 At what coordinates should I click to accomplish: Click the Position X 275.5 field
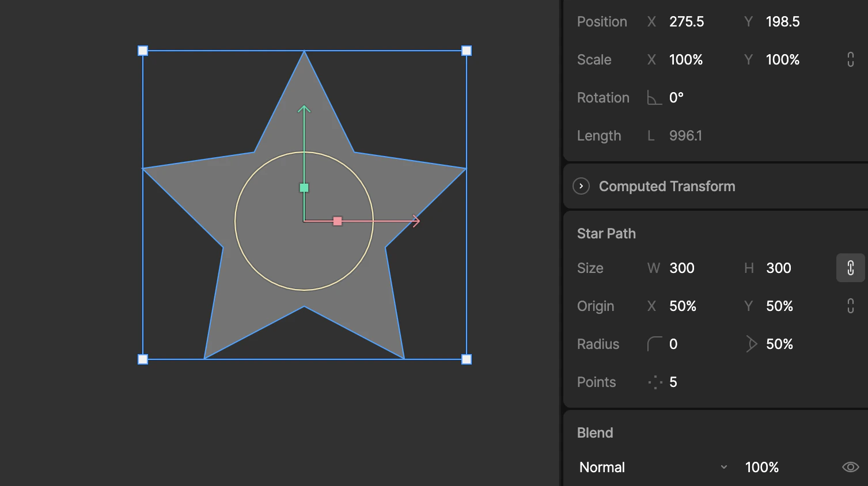[x=685, y=21]
